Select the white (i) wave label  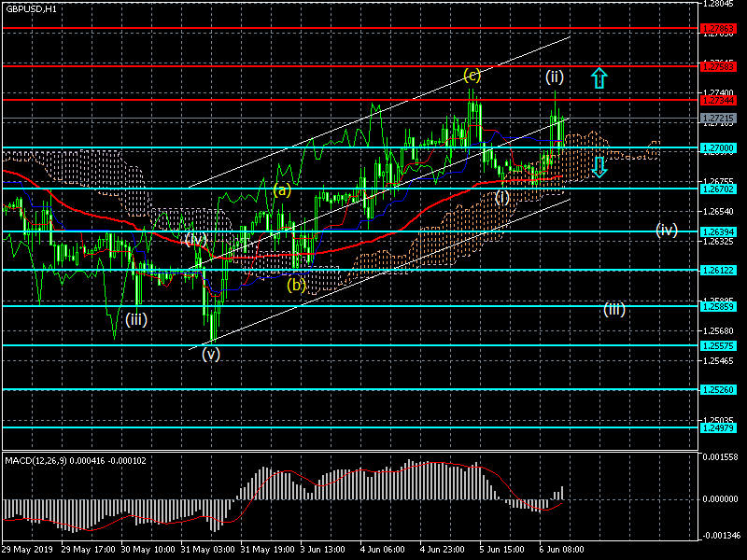click(x=502, y=197)
